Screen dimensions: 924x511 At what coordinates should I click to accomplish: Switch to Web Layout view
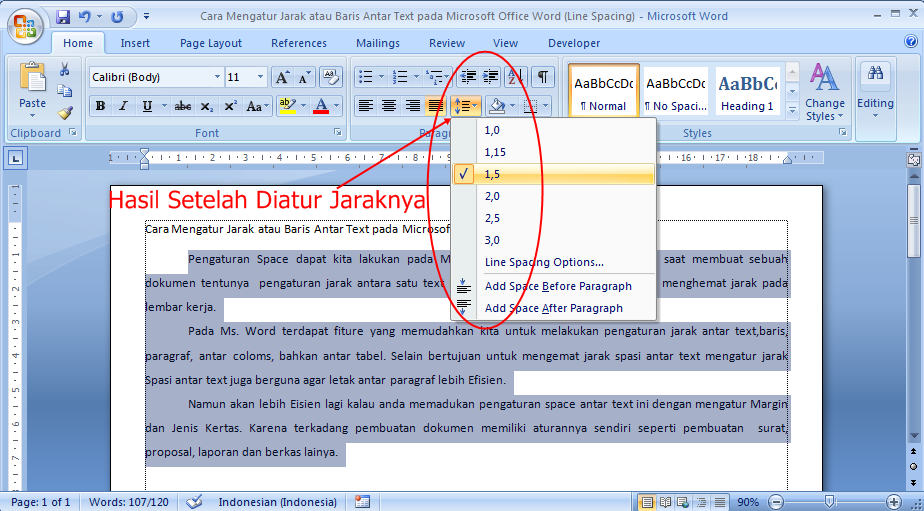coord(683,502)
